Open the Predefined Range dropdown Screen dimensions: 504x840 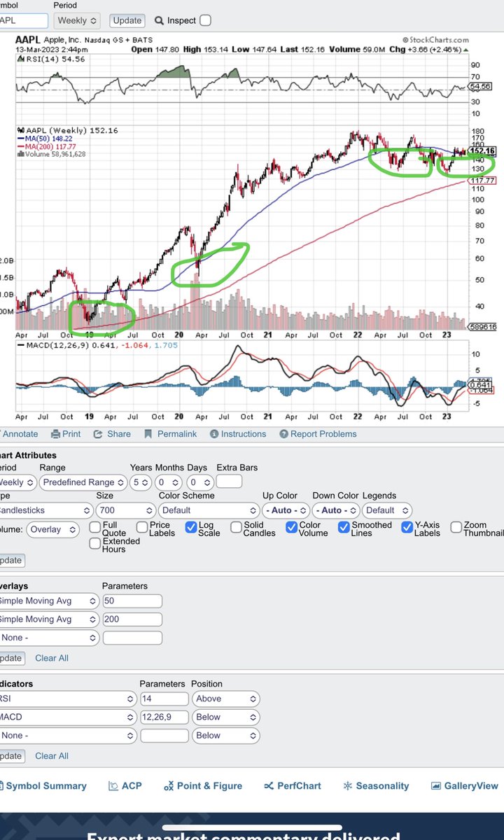(x=83, y=482)
